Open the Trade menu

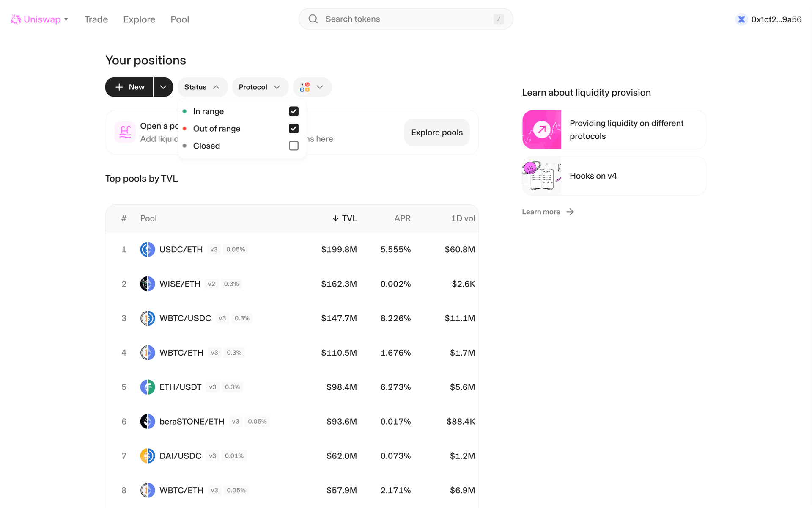(96, 19)
